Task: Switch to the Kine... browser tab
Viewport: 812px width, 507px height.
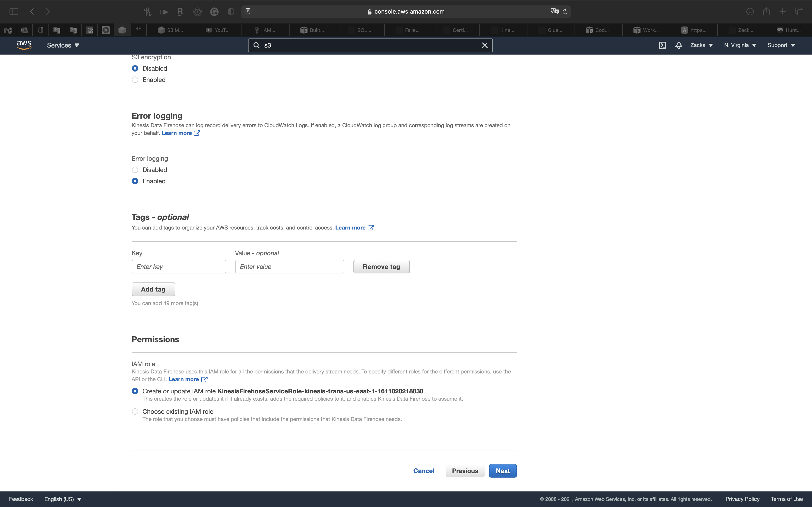Action: click(x=503, y=30)
